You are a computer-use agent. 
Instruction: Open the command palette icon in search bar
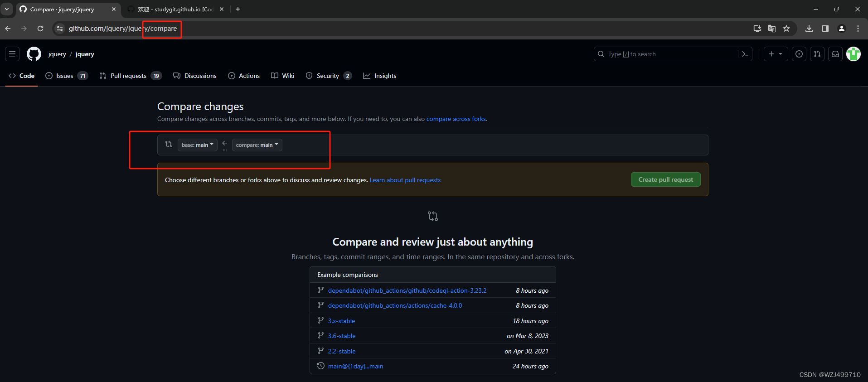coord(745,54)
